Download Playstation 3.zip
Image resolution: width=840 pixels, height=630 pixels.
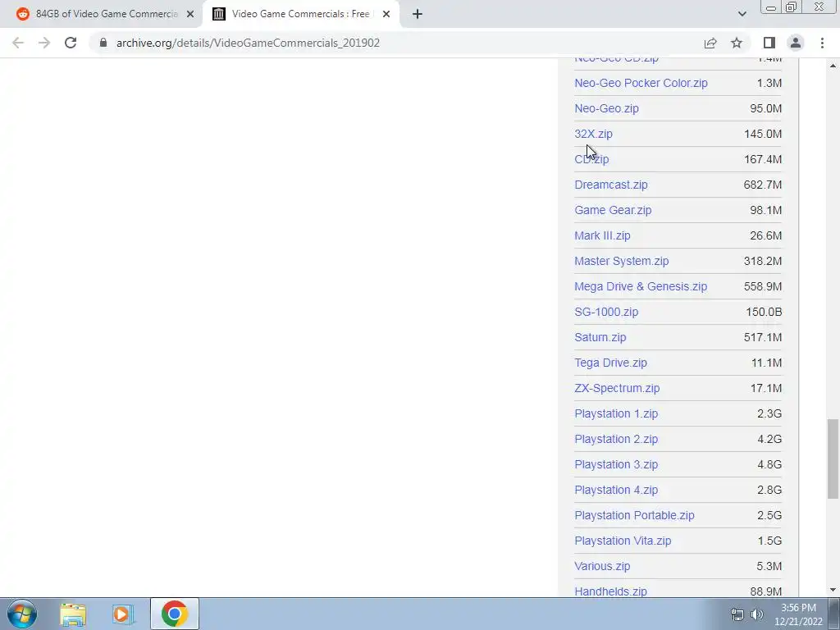coord(616,464)
